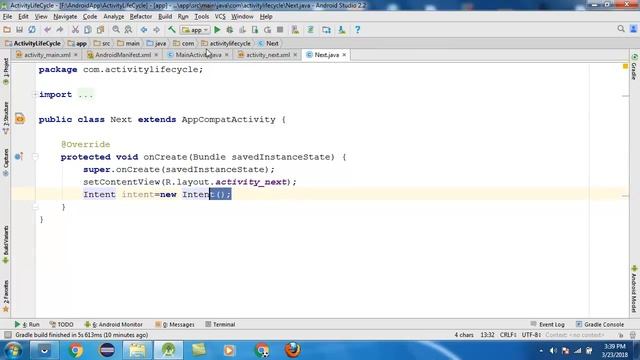Click the Sync Project with Gradle icon
This screenshot has height=360, width=640.
311,30
